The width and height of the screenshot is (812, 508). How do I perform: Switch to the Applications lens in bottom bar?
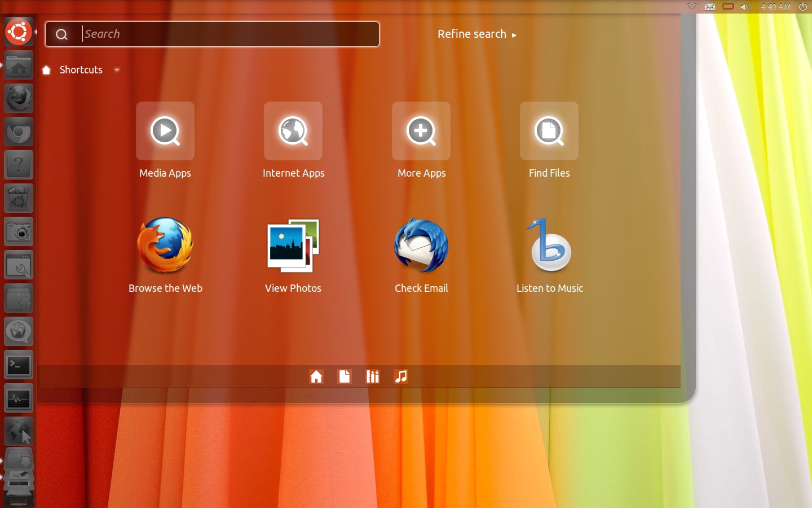coord(373,376)
